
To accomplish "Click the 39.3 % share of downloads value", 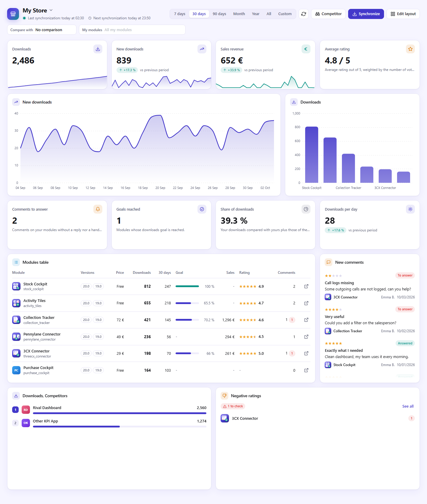I will click(x=234, y=221).
